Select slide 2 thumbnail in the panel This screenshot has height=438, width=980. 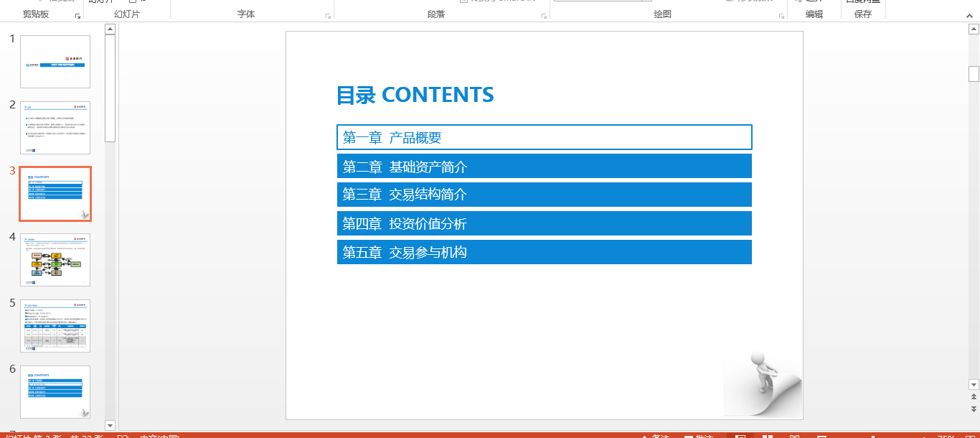pos(55,128)
